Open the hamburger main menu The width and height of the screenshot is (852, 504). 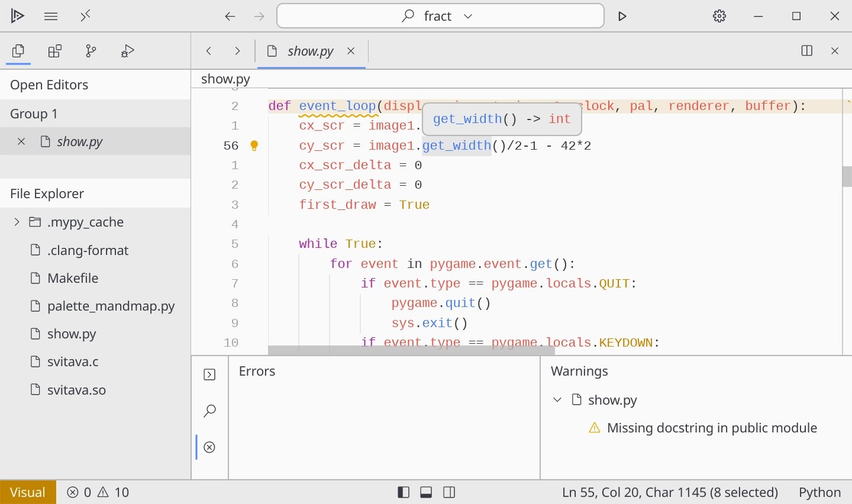pyautogui.click(x=51, y=16)
